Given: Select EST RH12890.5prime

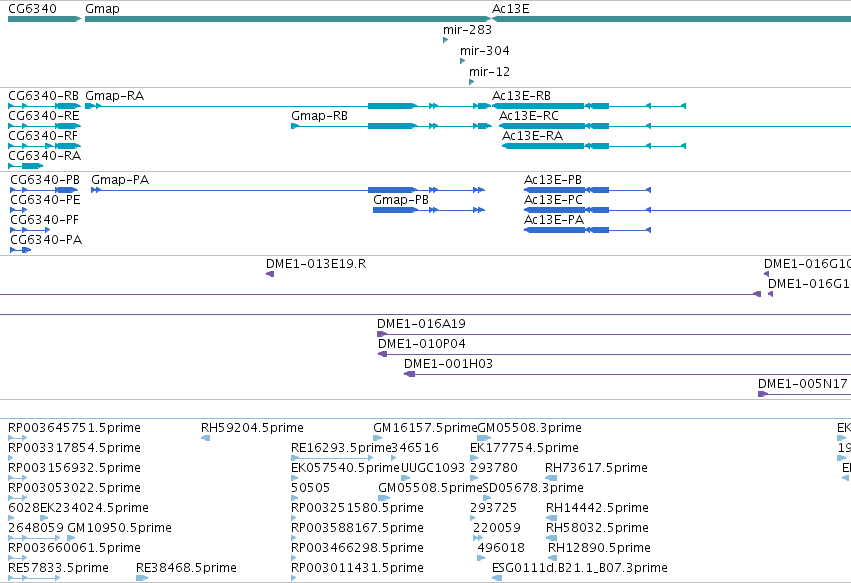Looking at the screenshot, I should coord(599,548).
